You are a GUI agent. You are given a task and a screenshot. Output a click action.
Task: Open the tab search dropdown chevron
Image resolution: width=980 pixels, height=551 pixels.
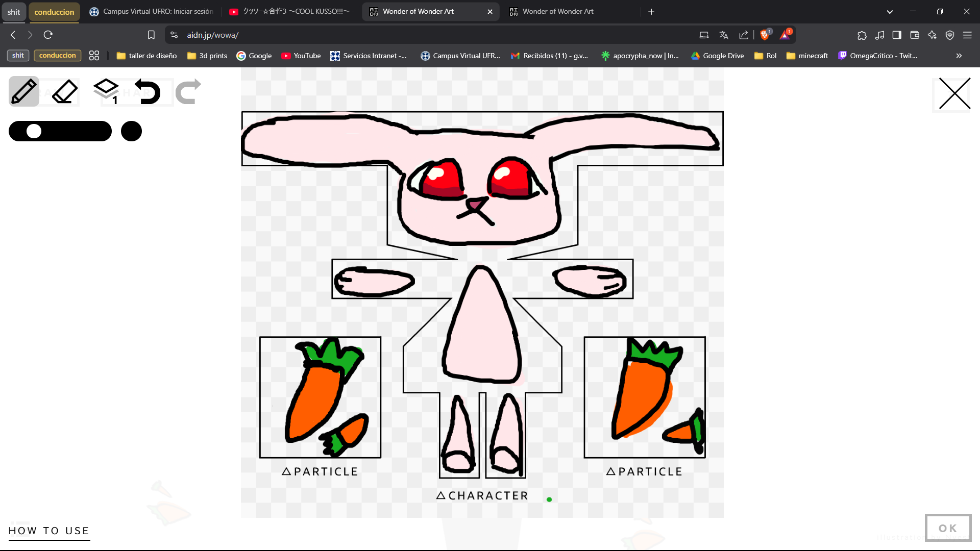(x=890, y=11)
